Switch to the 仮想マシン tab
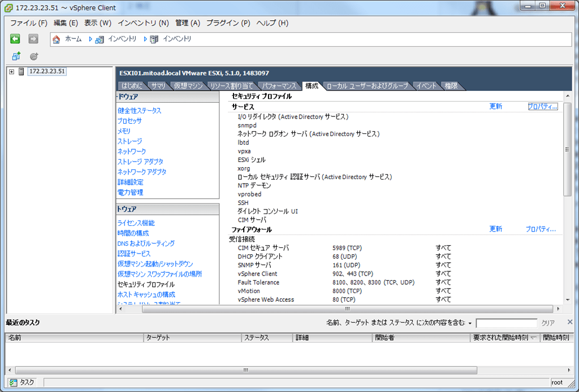The image size is (579, 392). 188,86
